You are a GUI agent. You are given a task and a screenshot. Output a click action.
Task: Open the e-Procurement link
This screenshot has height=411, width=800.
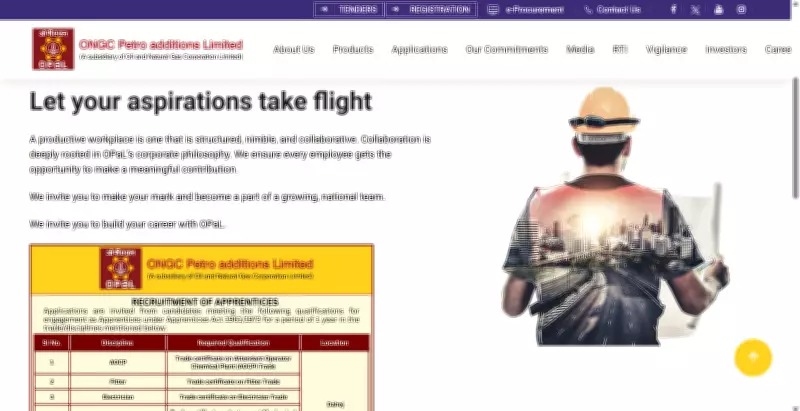click(x=534, y=10)
